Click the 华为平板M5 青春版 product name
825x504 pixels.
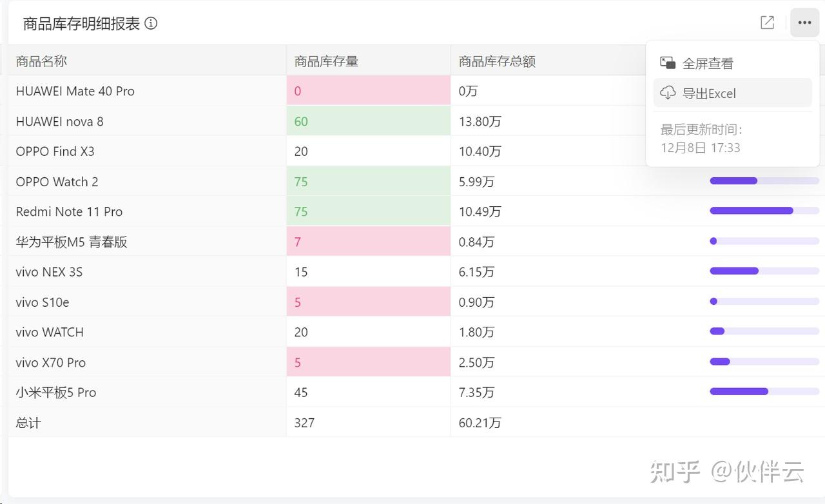click(72, 242)
